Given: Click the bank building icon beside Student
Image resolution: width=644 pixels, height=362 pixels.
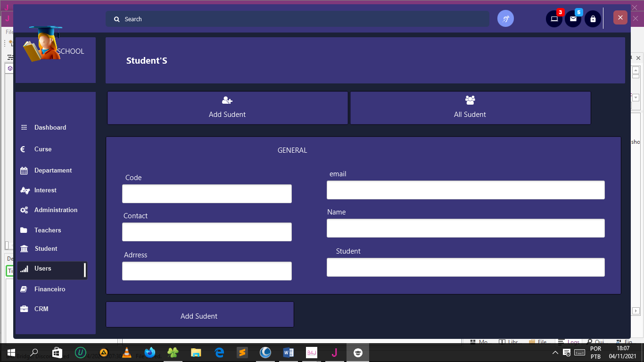Looking at the screenshot, I should [x=24, y=249].
